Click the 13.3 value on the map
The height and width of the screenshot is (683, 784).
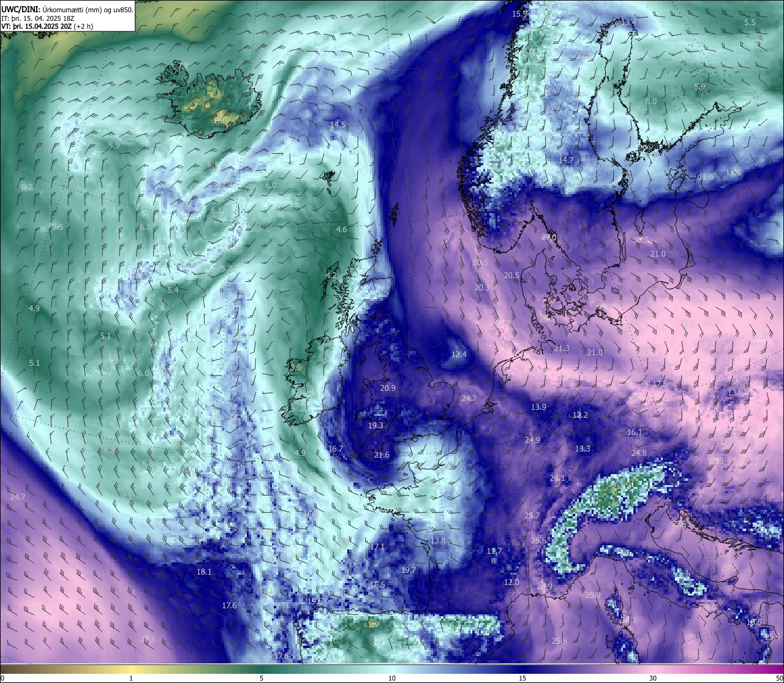[x=582, y=448]
